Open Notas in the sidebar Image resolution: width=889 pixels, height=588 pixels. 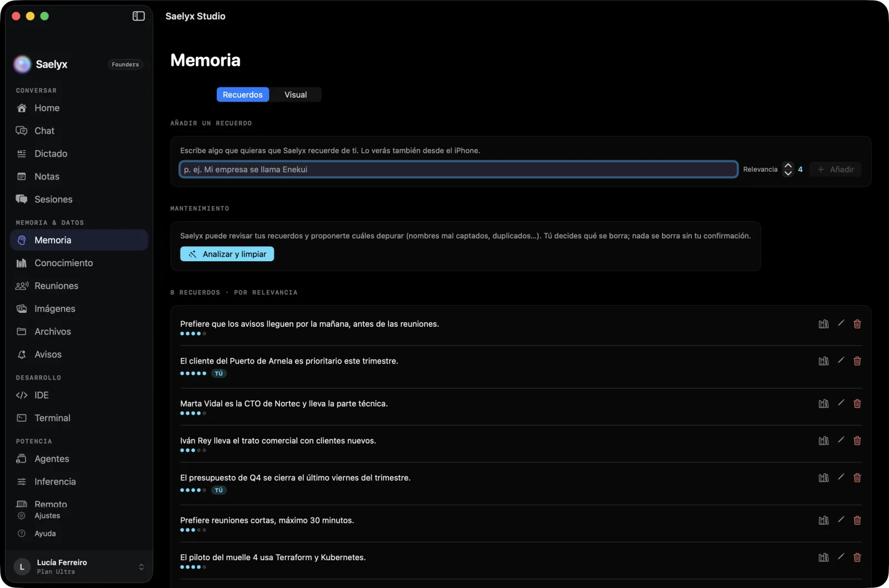pos(79,176)
